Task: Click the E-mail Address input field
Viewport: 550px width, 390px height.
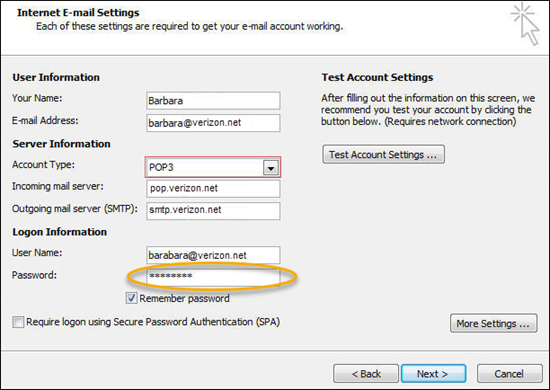Action: pos(213,123)
